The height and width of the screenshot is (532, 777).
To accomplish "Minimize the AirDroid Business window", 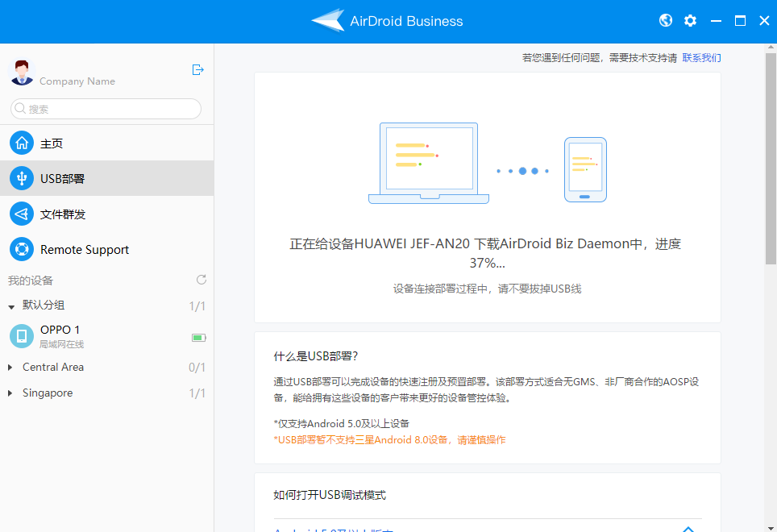I will click(x=716, y=21).
